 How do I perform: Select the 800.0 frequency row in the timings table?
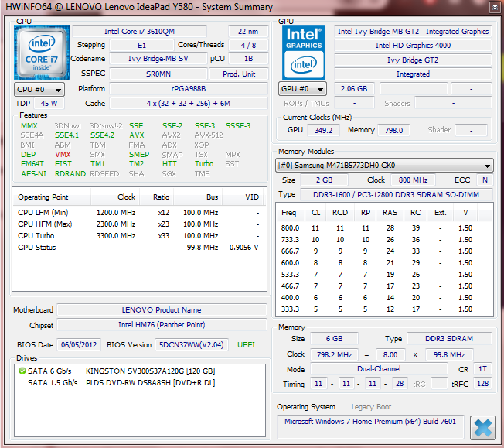[x=384, y=228]
